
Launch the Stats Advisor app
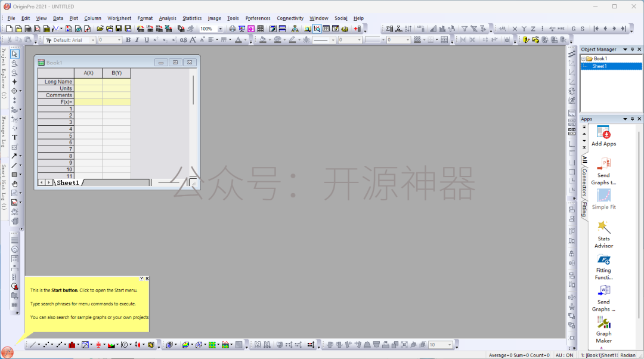pyautogui.click(x=603, y=234)
